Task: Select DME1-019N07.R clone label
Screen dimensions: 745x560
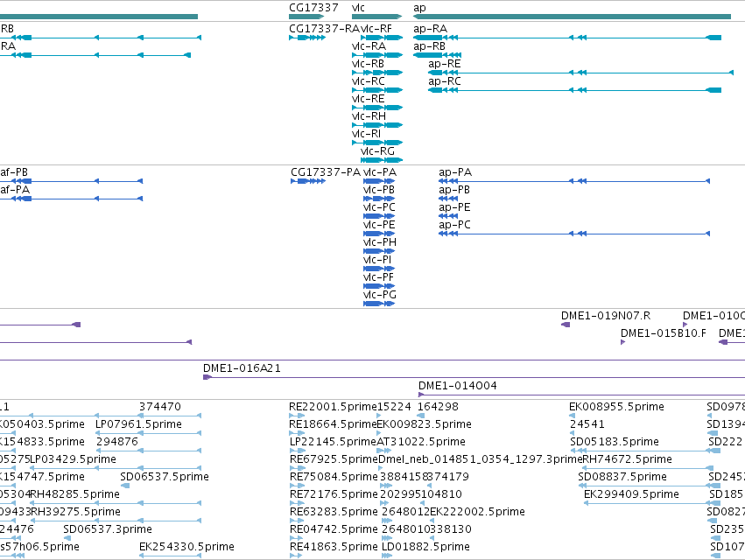Action: (x=606, y=316)
